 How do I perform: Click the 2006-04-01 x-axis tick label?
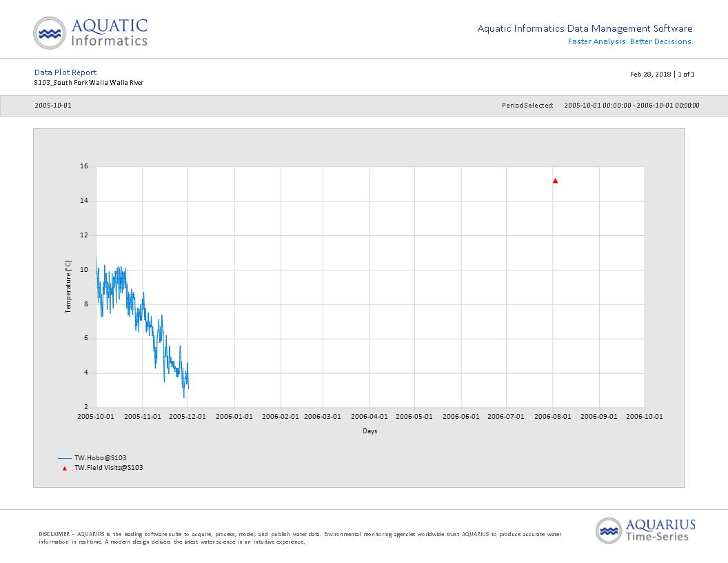369,416
